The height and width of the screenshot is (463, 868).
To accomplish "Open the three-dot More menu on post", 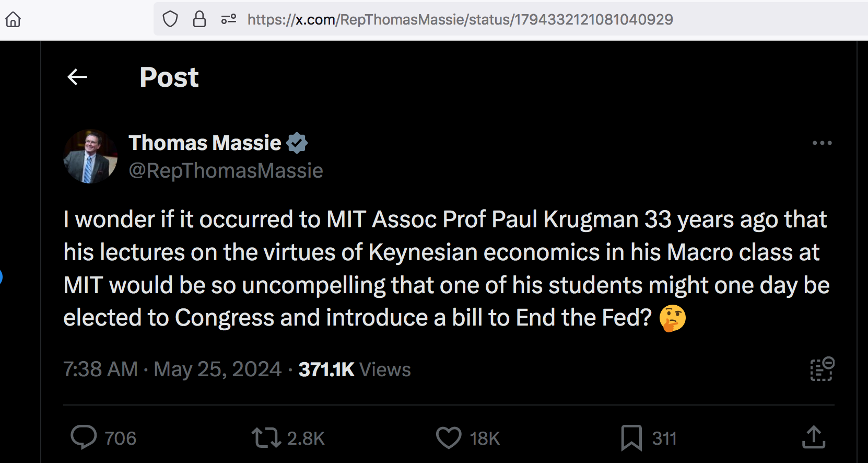I will pos(822,143).
